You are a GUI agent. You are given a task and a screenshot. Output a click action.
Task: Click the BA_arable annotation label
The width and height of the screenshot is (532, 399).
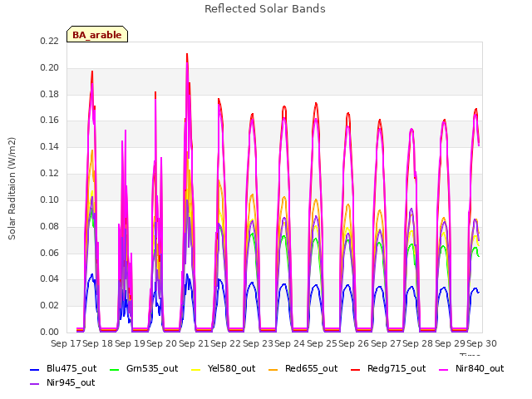click(x=97, y=35)
